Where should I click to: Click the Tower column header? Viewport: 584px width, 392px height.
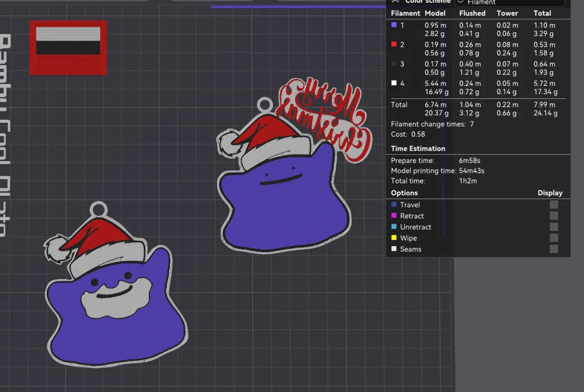pos(507,13)
